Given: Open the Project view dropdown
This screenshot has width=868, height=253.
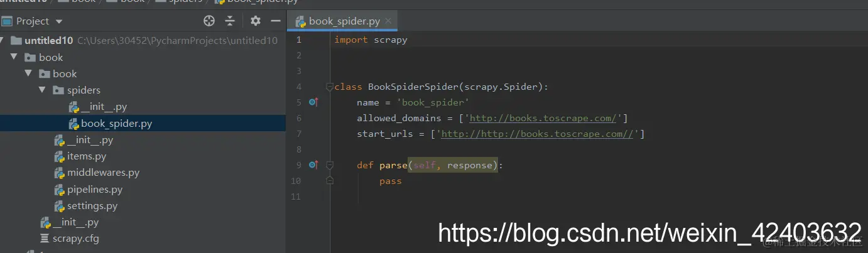Looking at the screenshot, I should pos(60,21).
